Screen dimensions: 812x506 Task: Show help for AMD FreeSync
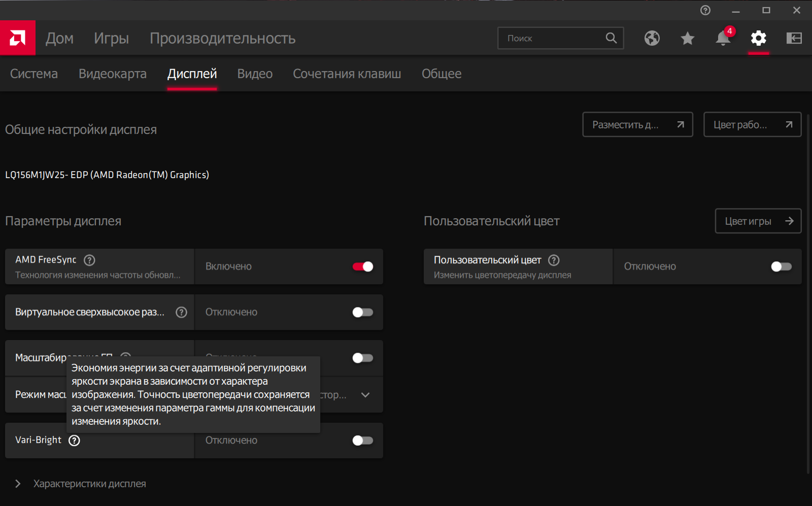coord(89,260)
